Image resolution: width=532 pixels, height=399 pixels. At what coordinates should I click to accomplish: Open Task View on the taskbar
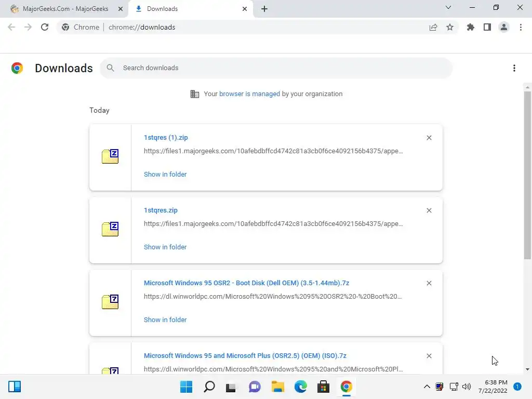tap(231, 387)
